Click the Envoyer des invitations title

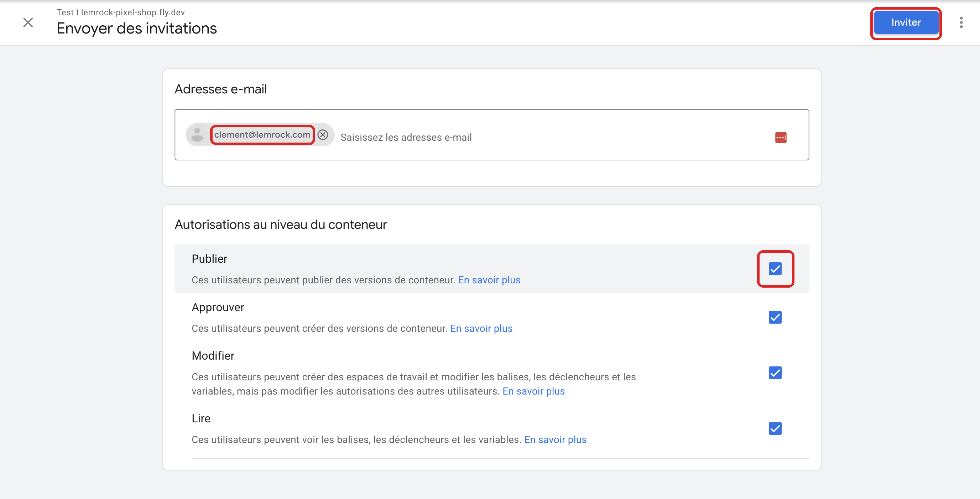137,29
